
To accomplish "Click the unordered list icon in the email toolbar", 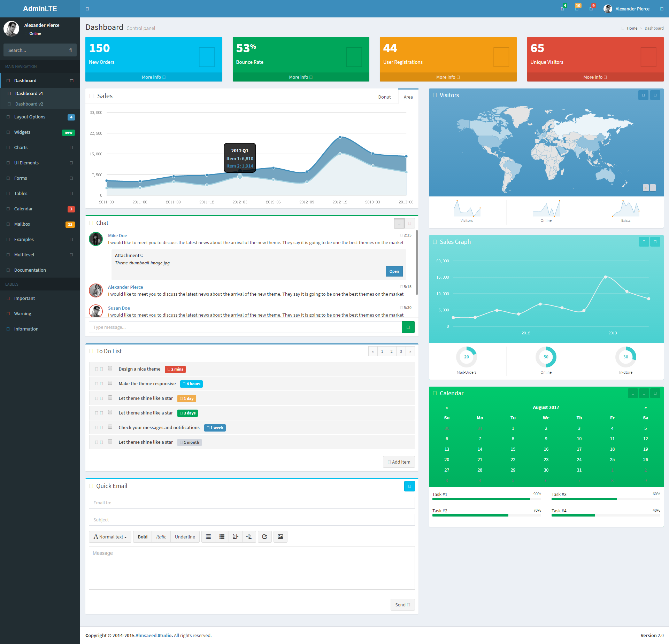I will 208,537.
